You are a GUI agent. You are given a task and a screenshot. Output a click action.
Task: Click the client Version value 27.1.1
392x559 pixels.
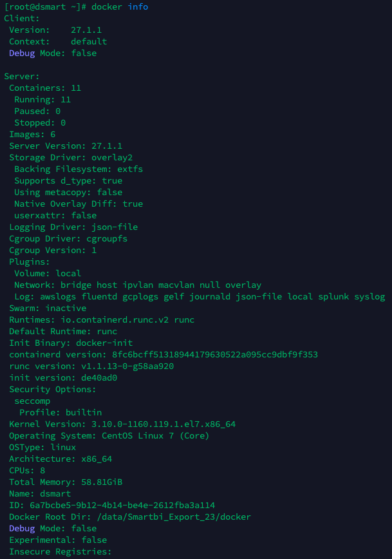pyautogui.click(x=86, y=30)
